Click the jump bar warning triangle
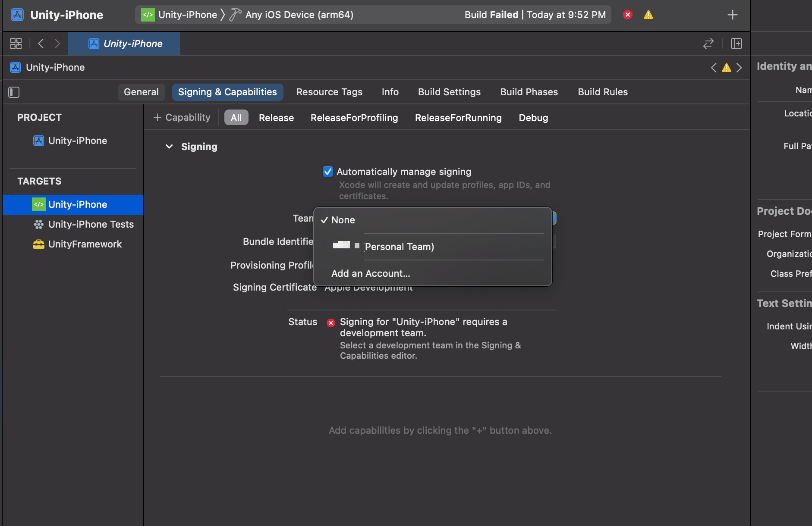Image resolution: width=812 pixels, height=526 pixels. pyautogui.click(x=727, y=68)
